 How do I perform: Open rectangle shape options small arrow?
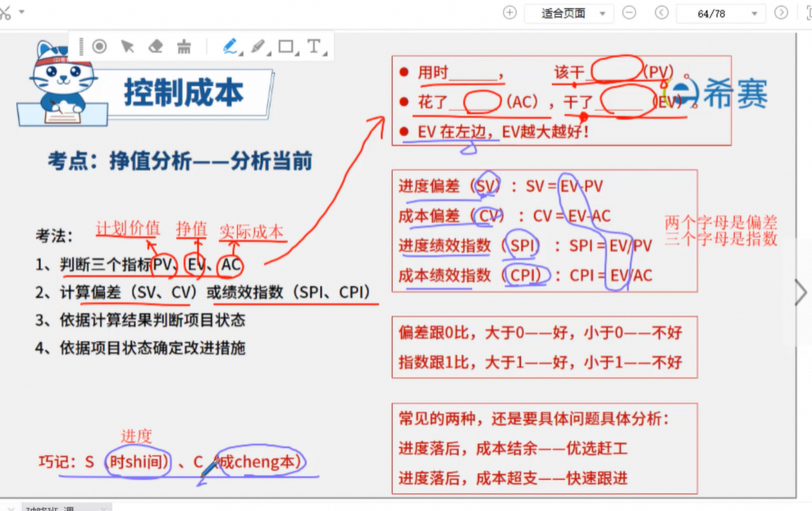tap(297, 52)
